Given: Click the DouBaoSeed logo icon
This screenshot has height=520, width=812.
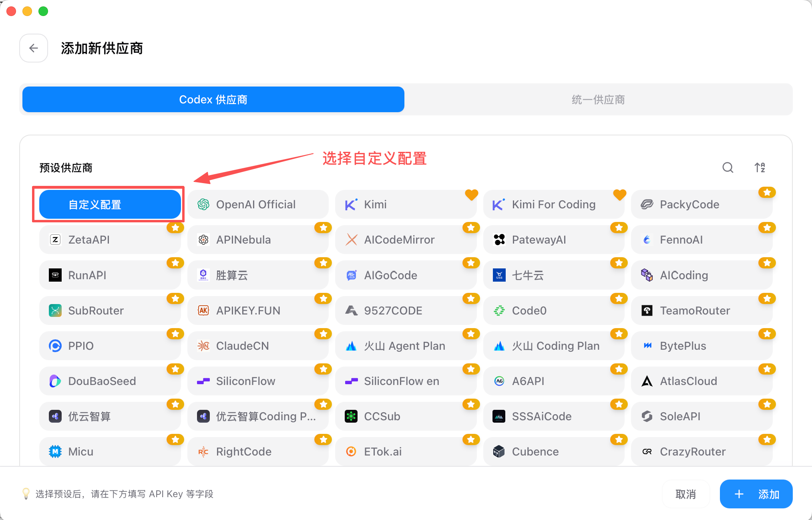Looking at the screenshot, I should 55,381.
